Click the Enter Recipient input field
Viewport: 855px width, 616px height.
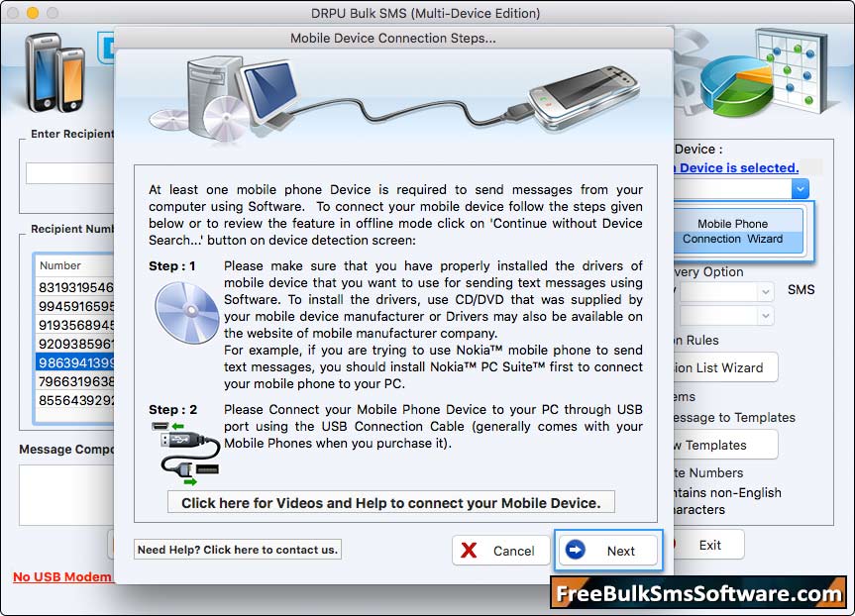click(x=69, y=173)
